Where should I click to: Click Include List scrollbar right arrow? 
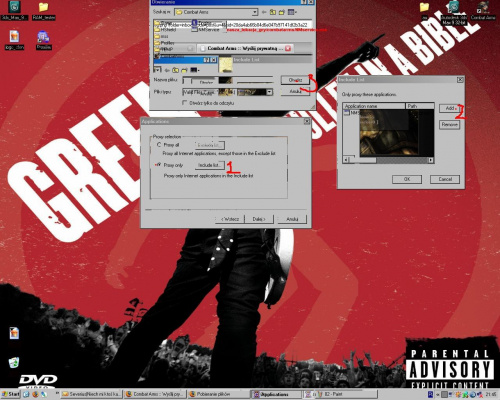pyautogui.click(x=431, y=160)
